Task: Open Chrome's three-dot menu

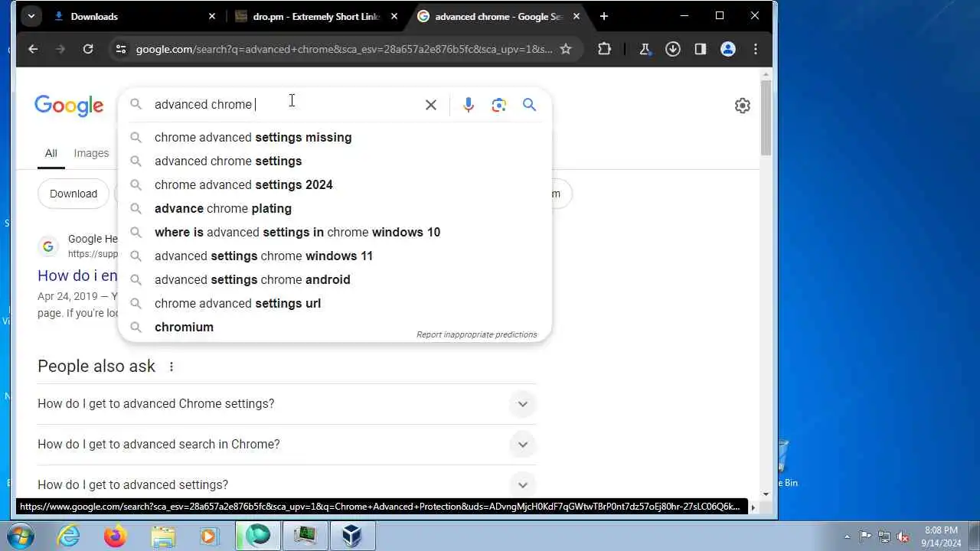Action: coord(756,49)
